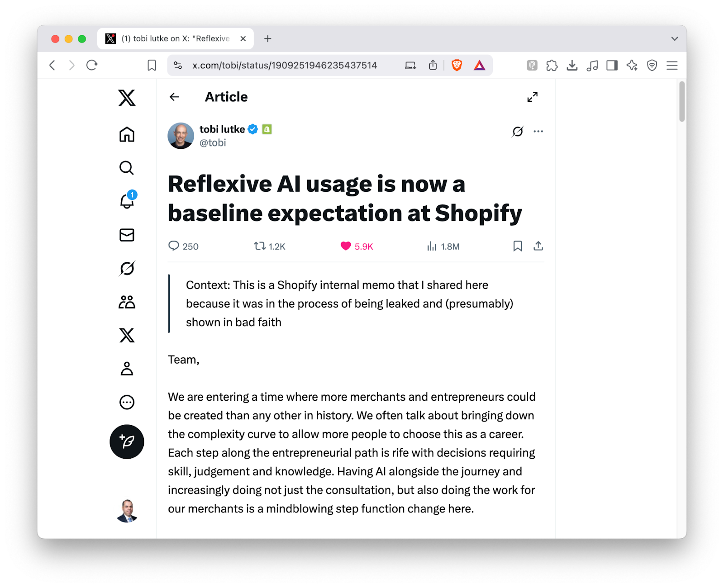The image size is (724, 588).
Task: Select the tobi lutke on X tab
Action: click(x=175, y=38)
